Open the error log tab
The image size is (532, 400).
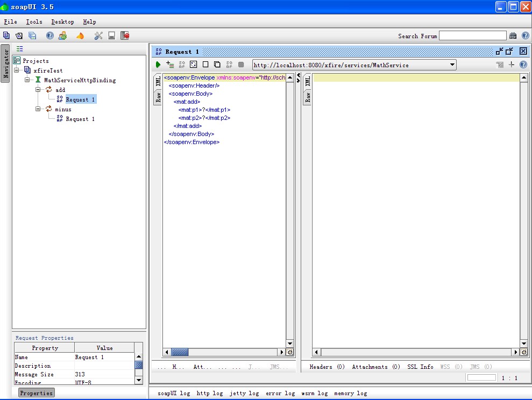(280, 394)
